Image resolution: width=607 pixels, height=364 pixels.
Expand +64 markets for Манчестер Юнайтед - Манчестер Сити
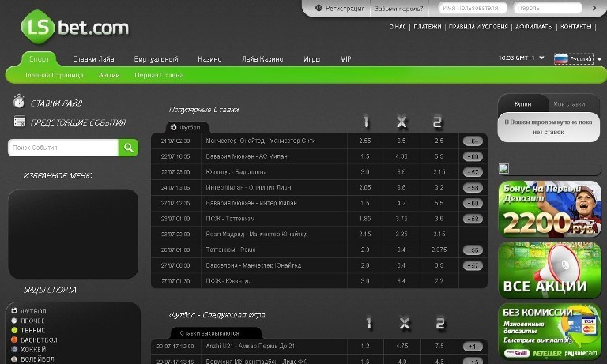point(473,141)
